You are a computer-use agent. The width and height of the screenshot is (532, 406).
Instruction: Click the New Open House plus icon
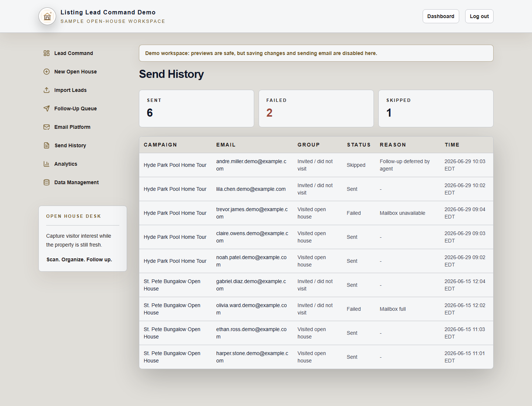click(x=47, y=72)
